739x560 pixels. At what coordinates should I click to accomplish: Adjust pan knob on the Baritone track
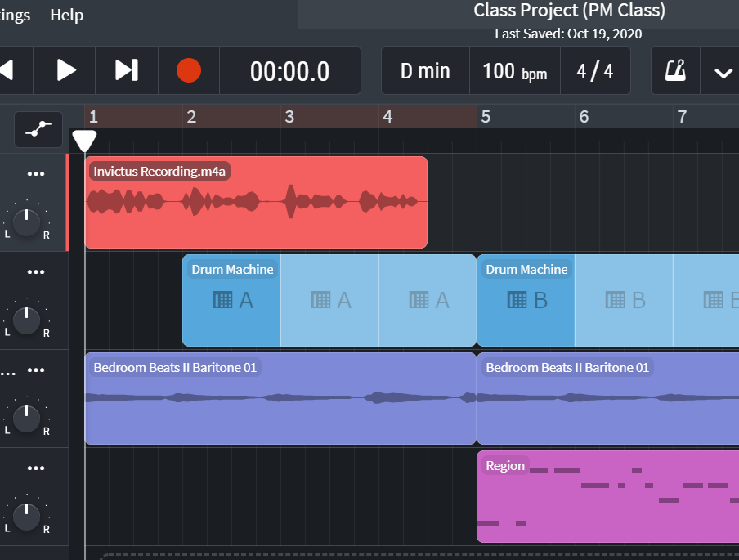(27, 418)
